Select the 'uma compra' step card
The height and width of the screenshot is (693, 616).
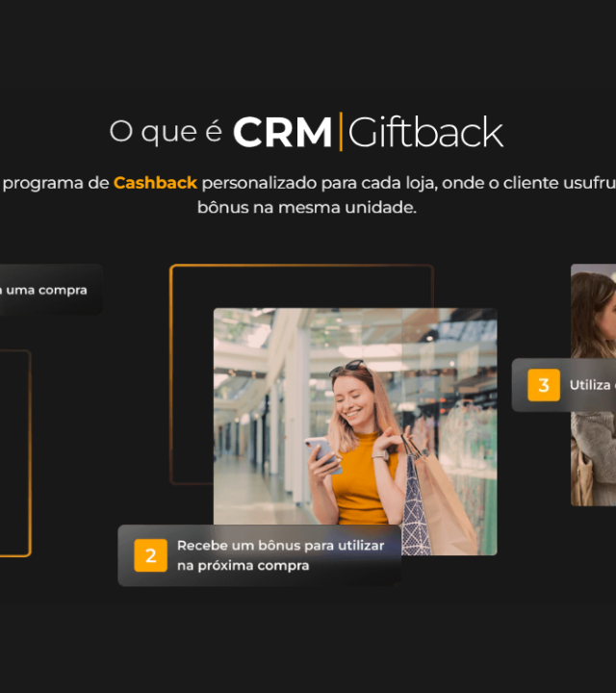pyautogui.click(x=51, y=290)
